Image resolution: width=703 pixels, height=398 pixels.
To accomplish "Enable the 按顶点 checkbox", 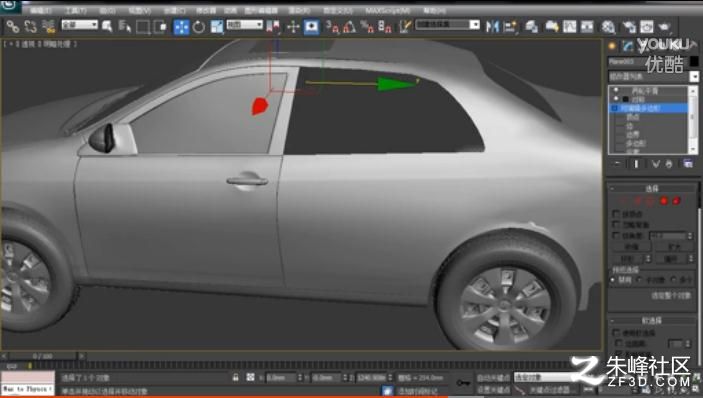I will [x=616, y=214].
